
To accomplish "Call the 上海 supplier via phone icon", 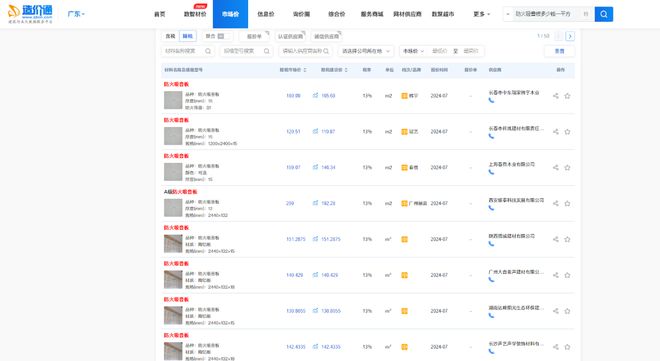I will [x=491, y=172].
